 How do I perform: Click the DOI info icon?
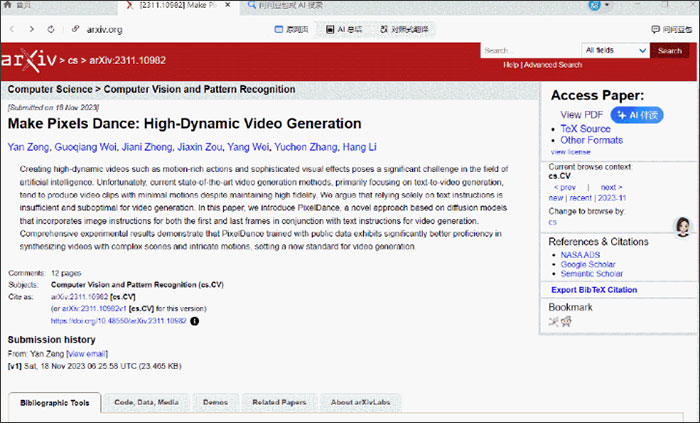click(x=195, y=321)
